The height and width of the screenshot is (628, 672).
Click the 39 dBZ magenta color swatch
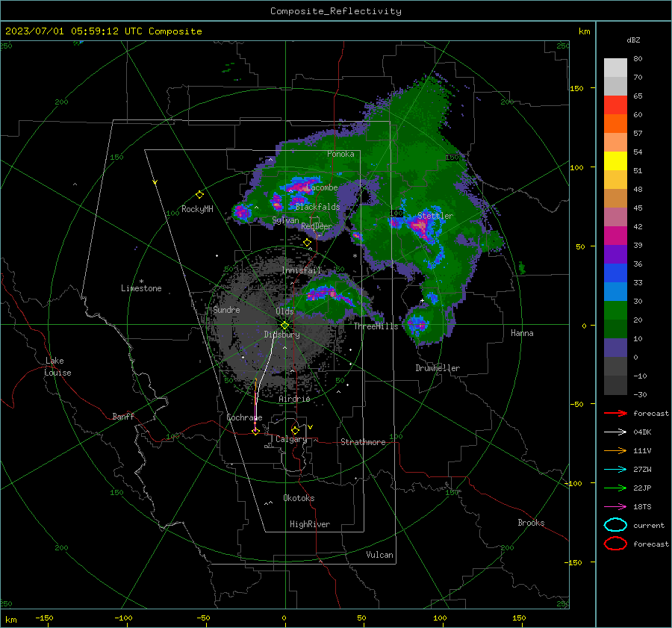click(x=615, y=235)
